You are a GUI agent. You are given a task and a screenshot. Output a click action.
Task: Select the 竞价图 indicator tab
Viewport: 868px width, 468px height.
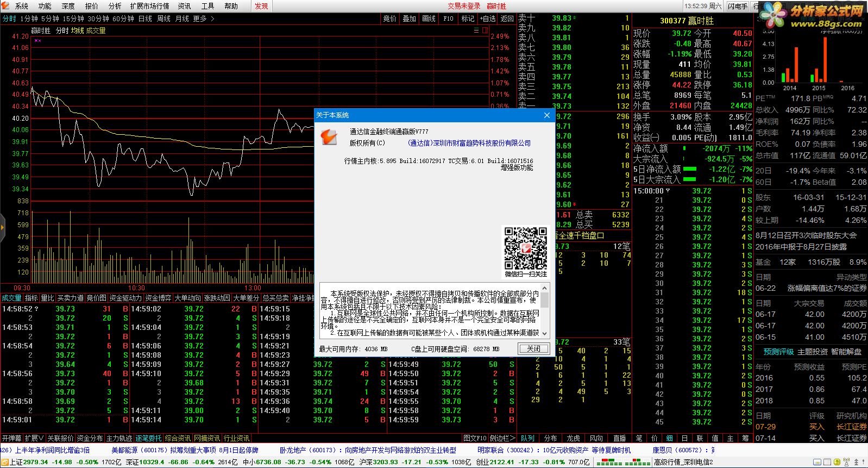coord(96,298)
